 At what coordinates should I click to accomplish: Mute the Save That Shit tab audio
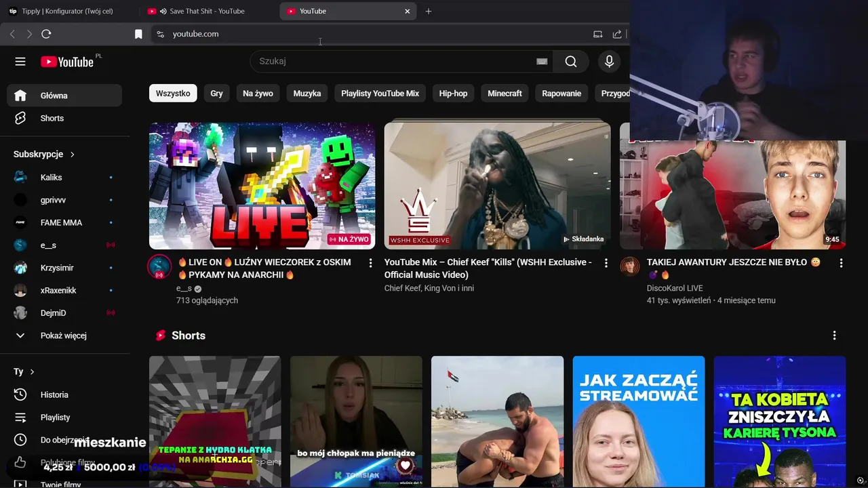click(x=163, y=11)
